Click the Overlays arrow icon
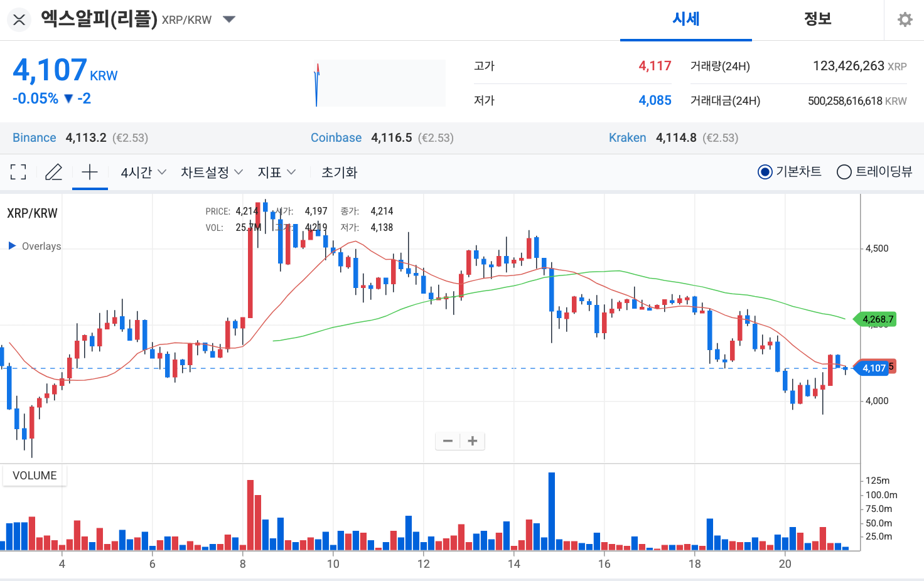Viewport: 924px width, 581px height. pyautogui.click(x=11, y=246)
